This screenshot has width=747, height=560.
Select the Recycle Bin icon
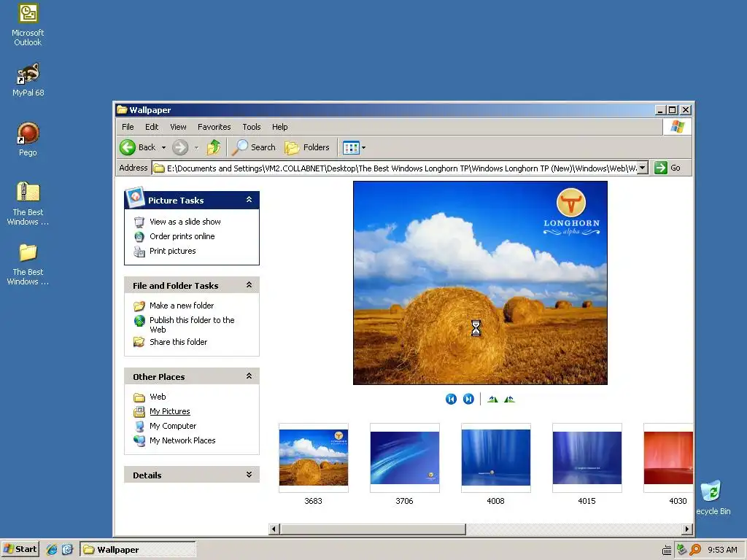713,497
